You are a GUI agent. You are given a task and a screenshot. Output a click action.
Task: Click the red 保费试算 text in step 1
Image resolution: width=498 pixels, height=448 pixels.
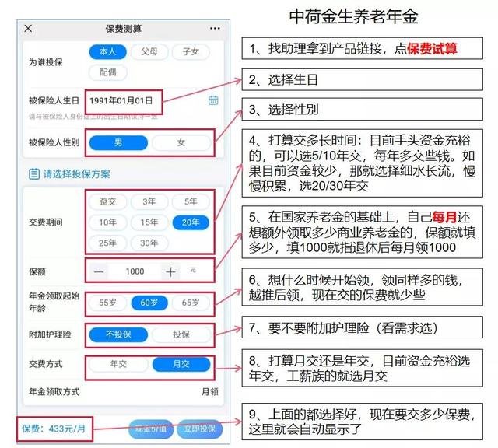click(x=432, y=48)
